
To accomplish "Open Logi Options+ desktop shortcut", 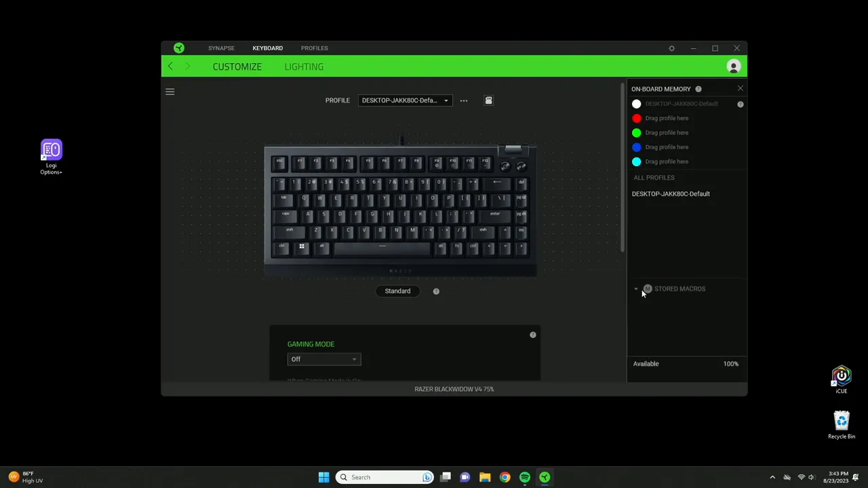I will tap(51, 157).
